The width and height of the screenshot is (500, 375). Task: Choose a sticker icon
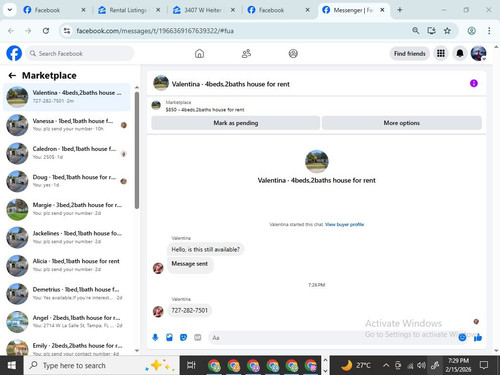point(183,338)
